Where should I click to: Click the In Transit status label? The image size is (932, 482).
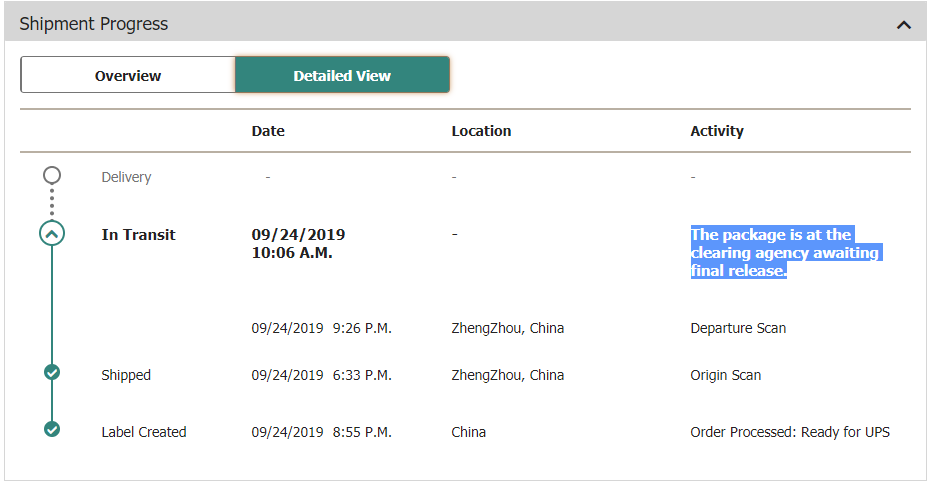tap(138, 235)
